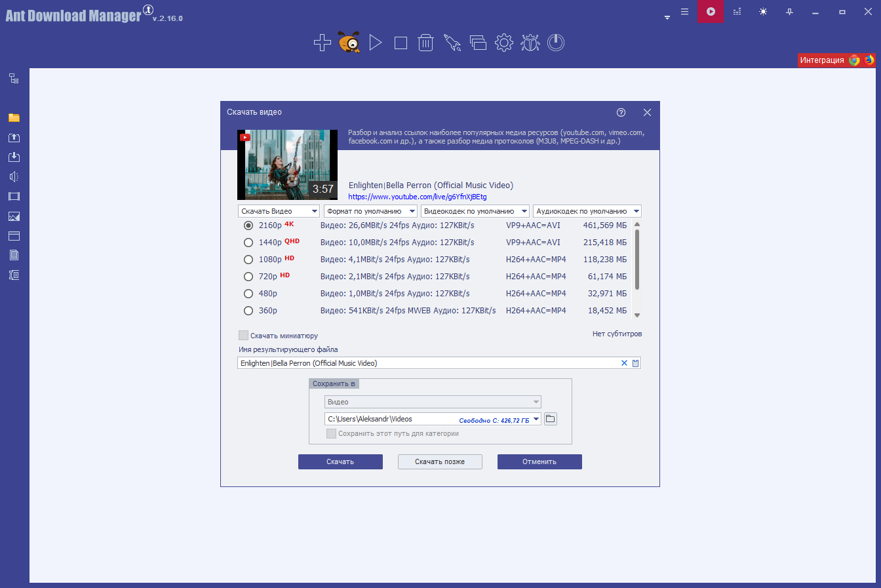Open the Формат по умолчанию dropdown

pos(370,211)
